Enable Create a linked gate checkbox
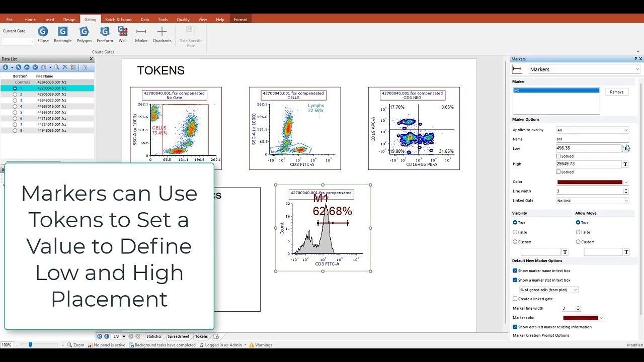Screen dimensions: 644x362 pos(515,299)
